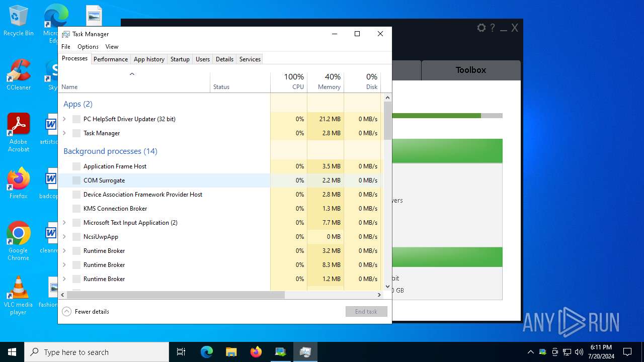Switch to the Driver Updater taskbar icon
Image resolution: width=644 pixels, height=362 pixels.
pos(280,352)
